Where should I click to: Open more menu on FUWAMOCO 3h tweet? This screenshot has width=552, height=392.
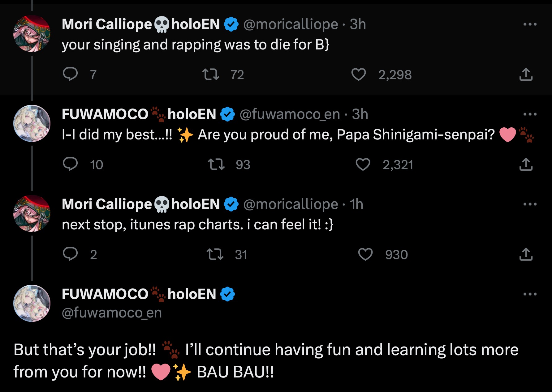[530, 114]
